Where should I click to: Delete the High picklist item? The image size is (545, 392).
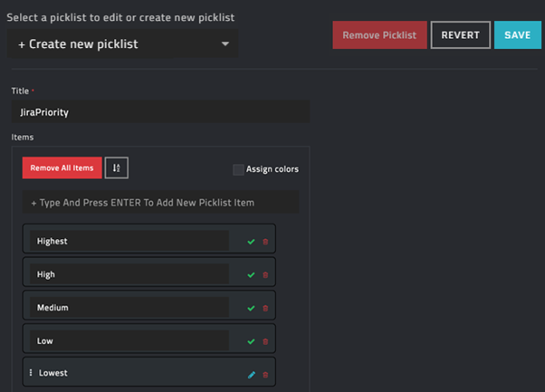265,275
